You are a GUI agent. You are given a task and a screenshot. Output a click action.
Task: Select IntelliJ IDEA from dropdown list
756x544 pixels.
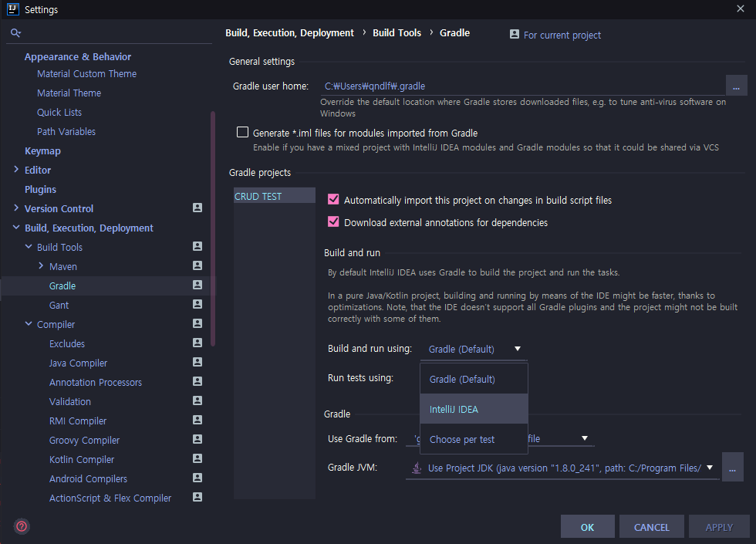point(474,409)
